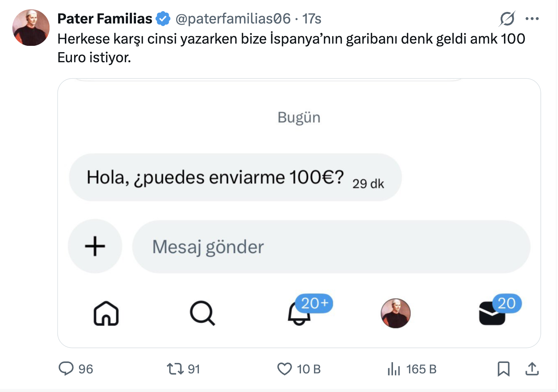Bookmark this tweet
The image size is (558, 392).
(x=503, y=369)
